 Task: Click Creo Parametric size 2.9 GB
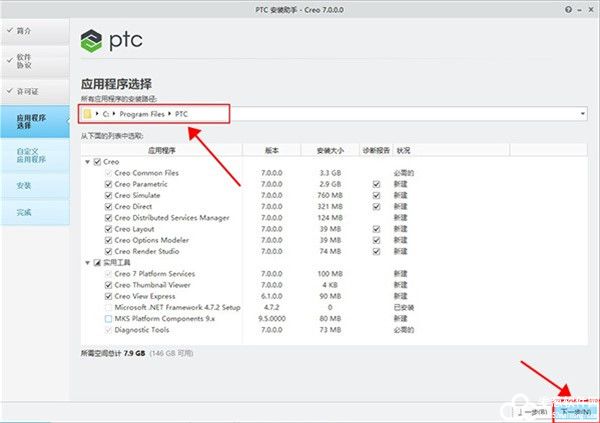click(x=330, y=184)
